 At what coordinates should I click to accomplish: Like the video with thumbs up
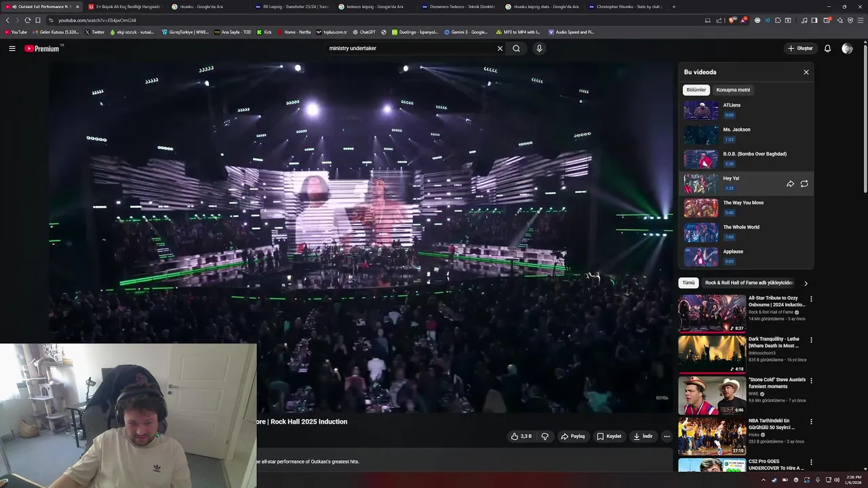pyautogui.click(x=521, y=436)
